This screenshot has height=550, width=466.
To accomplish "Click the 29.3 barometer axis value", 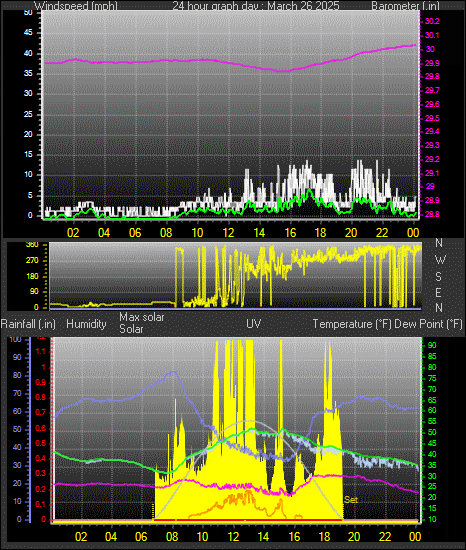I will tap(432, 145).
